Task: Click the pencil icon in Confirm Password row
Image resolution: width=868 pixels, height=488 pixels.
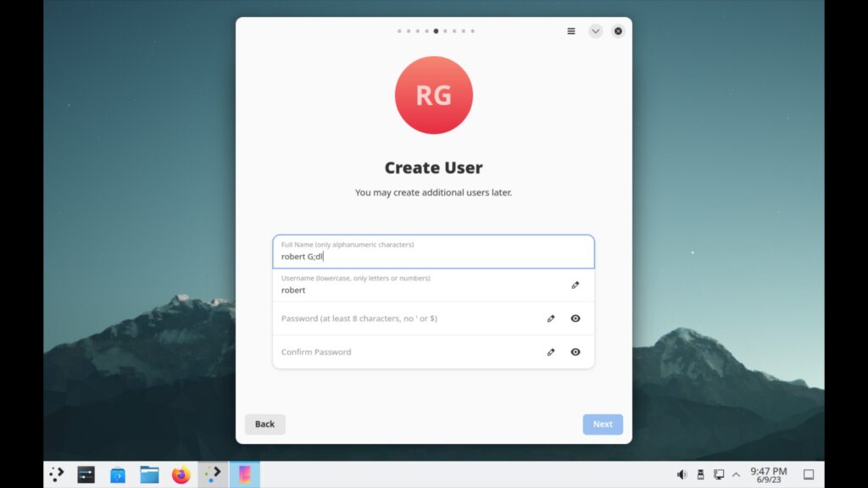Action: [551, 352]
